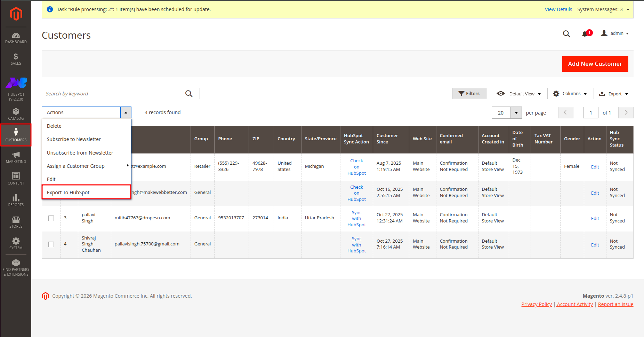The width and height of the screenshot is (644, 337).
Task: Open View Details link in notification
Action: tap(558, 9)
